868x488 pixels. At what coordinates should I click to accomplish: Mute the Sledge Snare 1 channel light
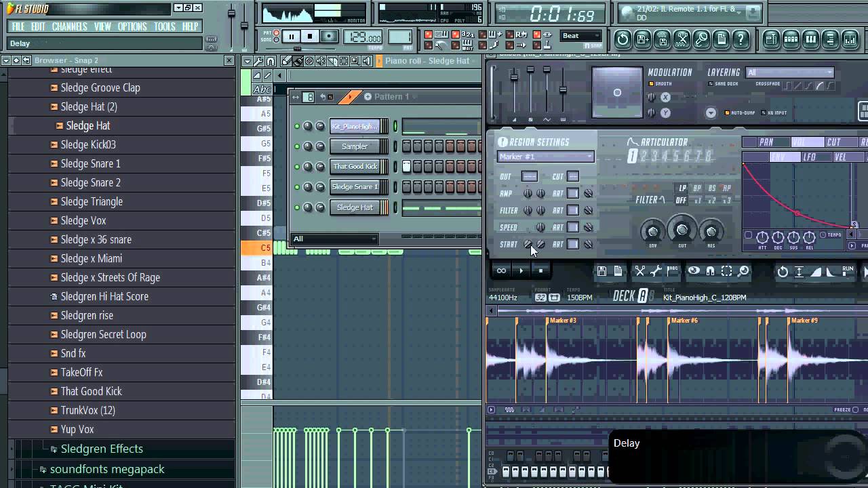click(x=297, y=187)
